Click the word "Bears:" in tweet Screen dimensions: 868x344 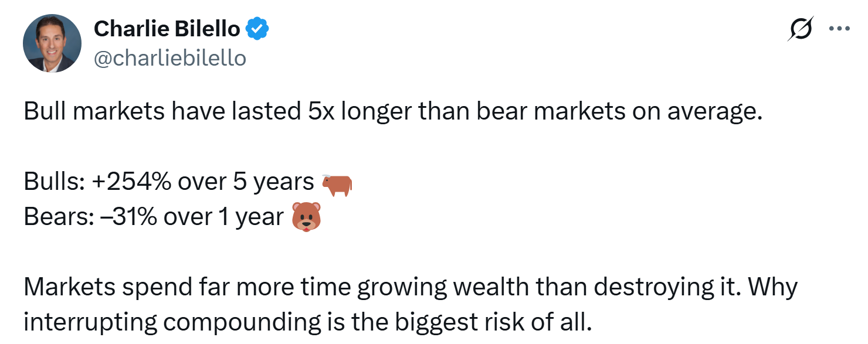57,218
